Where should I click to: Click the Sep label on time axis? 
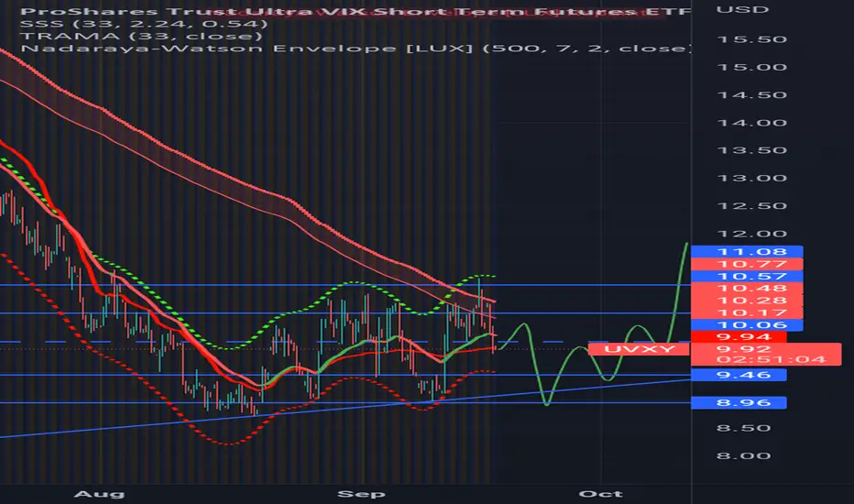tap(361, 494)
